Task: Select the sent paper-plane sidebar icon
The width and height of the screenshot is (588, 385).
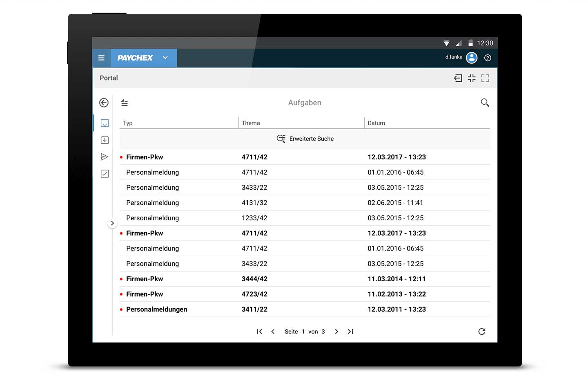Action: pos(105,157)
